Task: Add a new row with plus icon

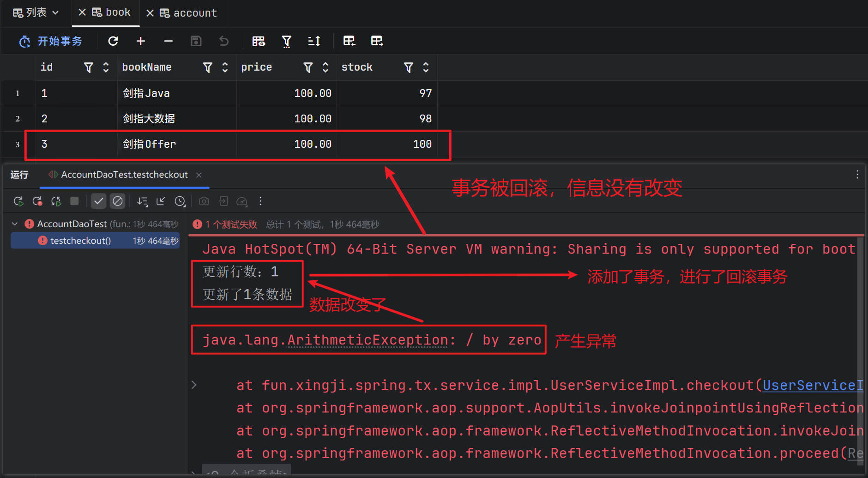Action: click(x=141, y=41)
